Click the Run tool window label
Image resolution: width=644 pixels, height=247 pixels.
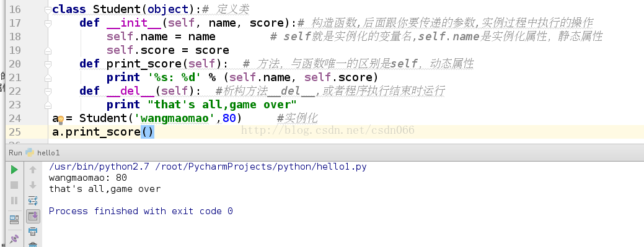[x=15, y=153]
